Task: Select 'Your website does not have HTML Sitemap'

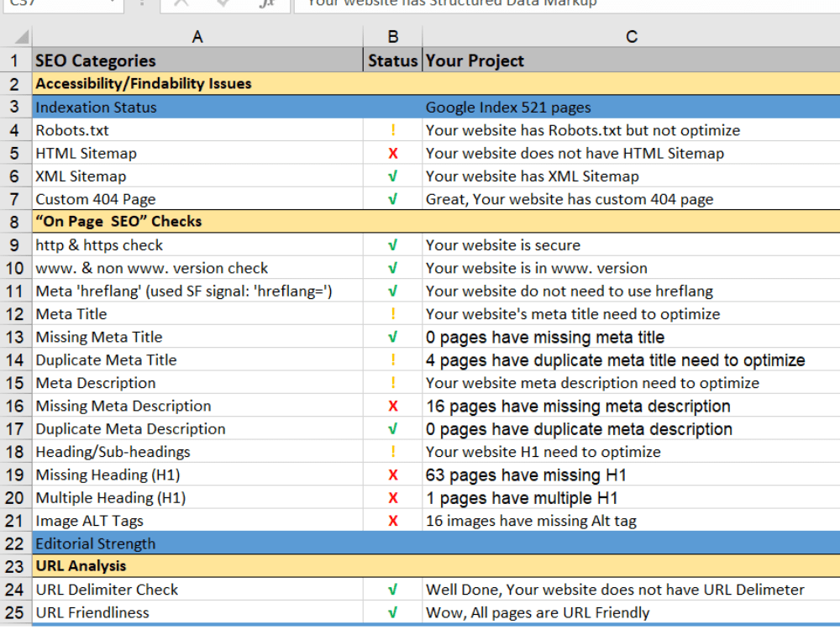Action: (631, 153)
